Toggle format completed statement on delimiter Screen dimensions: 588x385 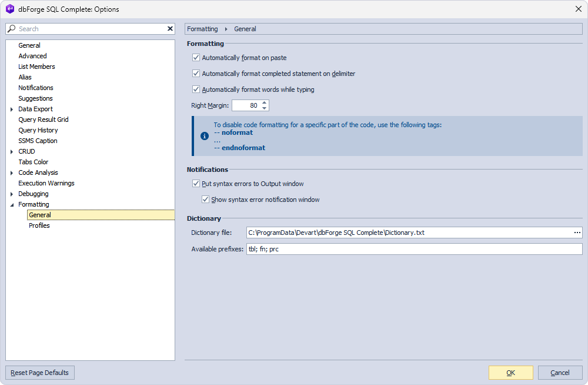tap(196, 73)
